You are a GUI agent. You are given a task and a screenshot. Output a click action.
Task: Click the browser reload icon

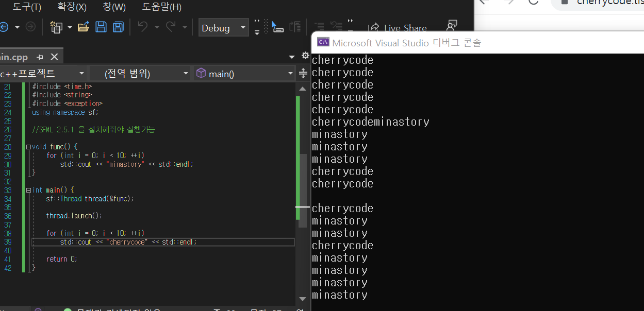[534, 2]
